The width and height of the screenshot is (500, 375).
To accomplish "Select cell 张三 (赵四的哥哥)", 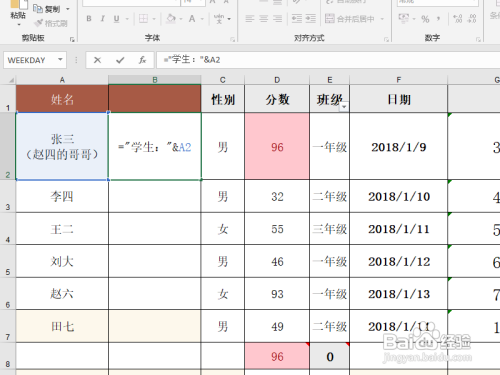I will pos(62,147).
